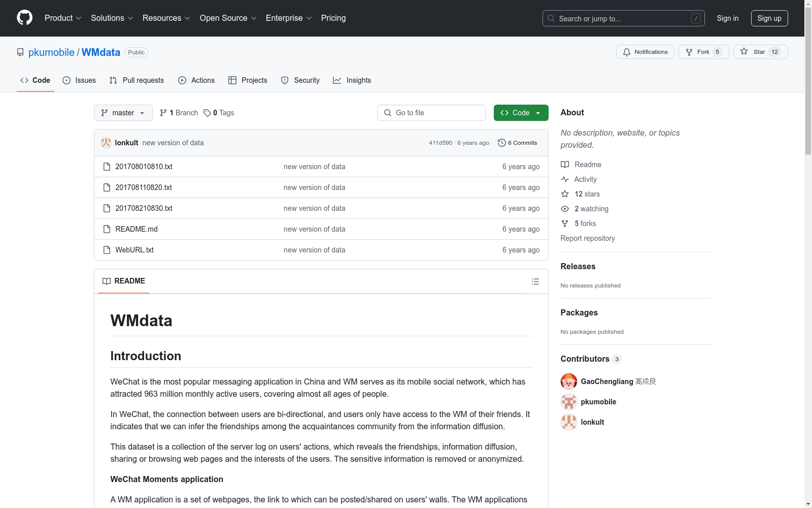Click the Notifications bell button
The width and height of the screenshot is (812, 508).
click(645, 52)
